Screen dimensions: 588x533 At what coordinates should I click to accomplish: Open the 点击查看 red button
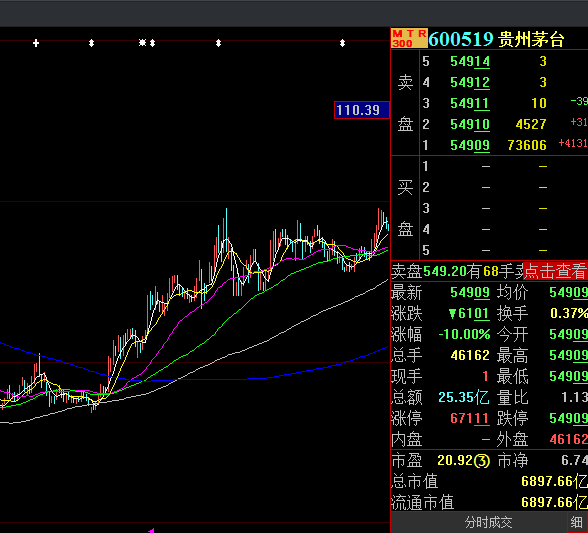pyautogui.click(x=555, y=271)
